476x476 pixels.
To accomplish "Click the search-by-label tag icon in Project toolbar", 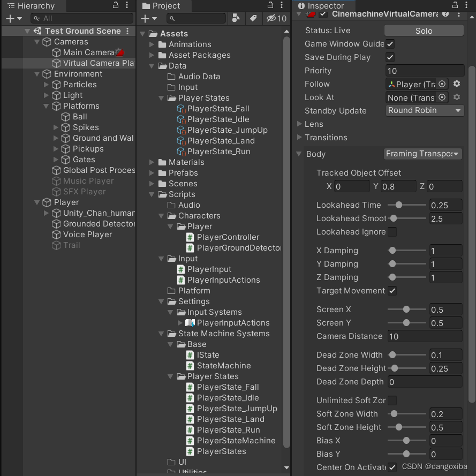I will 254,18.
